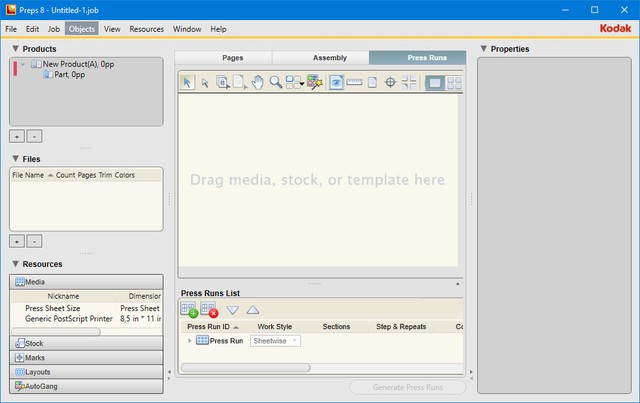Collapse the Files panel triangle
Viewport: 640px width, 403px height.
point(16,158)
